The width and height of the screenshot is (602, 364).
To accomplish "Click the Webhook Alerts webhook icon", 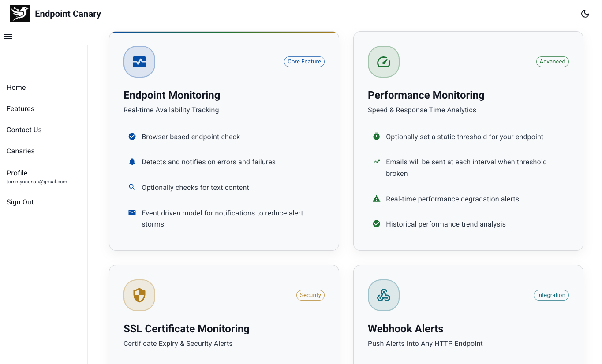I will [384, 295].
